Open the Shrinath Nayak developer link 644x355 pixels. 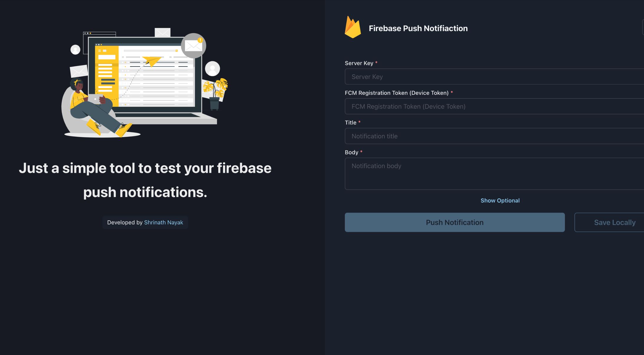163,222
